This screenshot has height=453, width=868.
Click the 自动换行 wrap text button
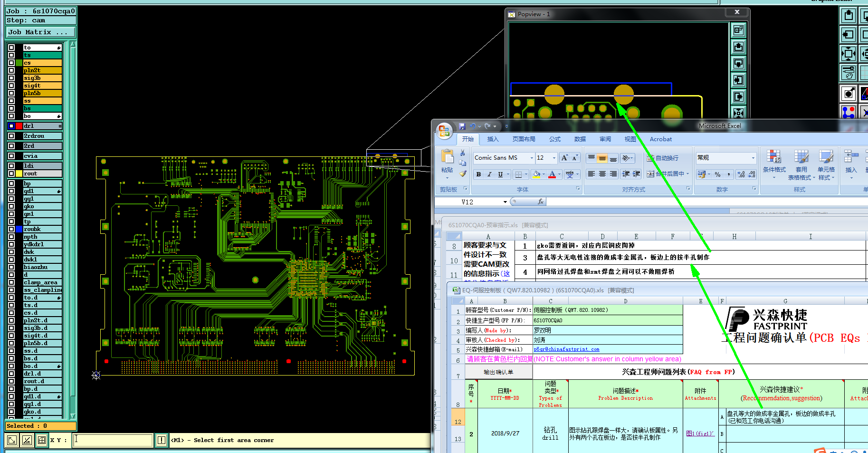662,158
